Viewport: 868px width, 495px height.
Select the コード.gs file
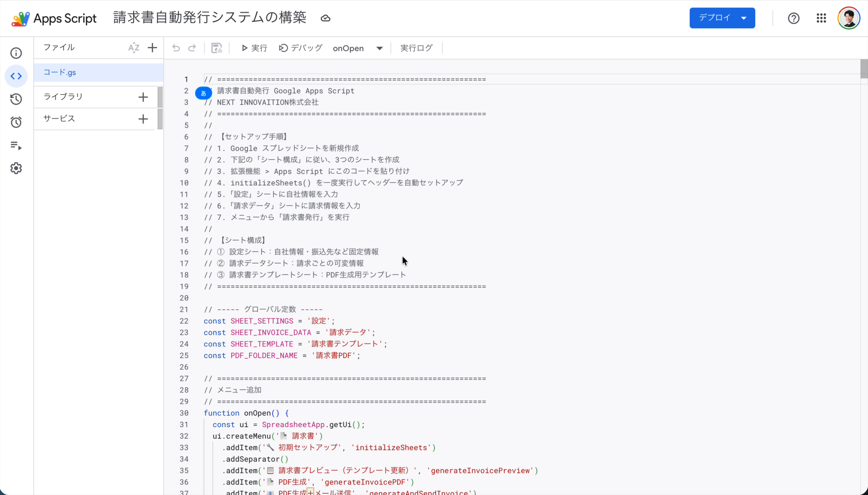(x=59, y=72)
